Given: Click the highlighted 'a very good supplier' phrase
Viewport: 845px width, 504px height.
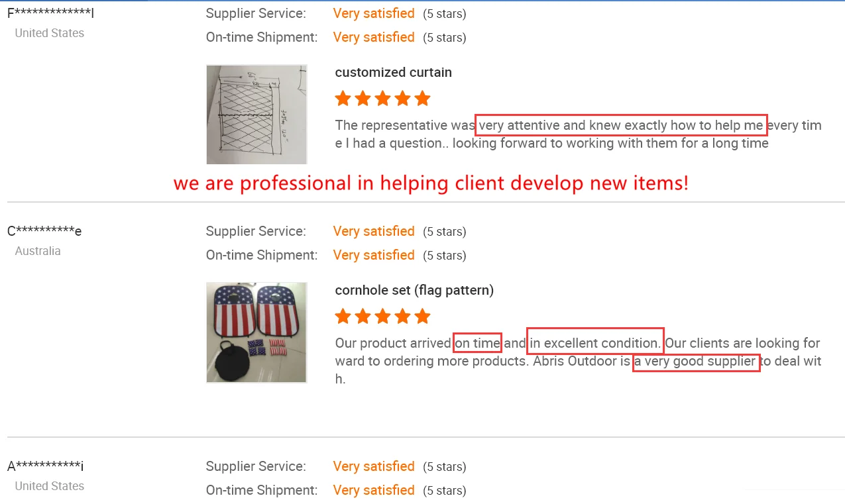Looking at the screenshot, I should (x=696, y=362).
